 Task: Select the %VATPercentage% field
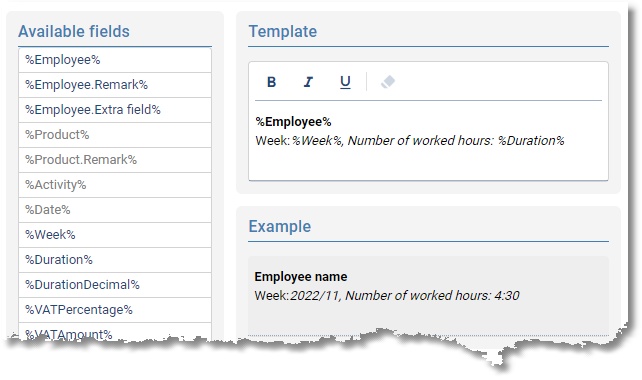point(115,310)
